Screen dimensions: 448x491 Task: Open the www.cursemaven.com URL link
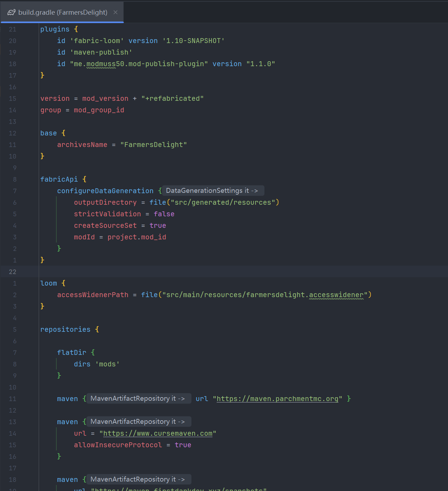click(x=157, y=433)
